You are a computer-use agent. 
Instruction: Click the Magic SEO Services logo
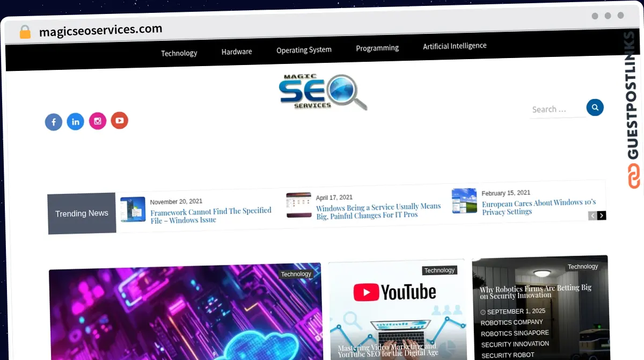pos(323,91)
